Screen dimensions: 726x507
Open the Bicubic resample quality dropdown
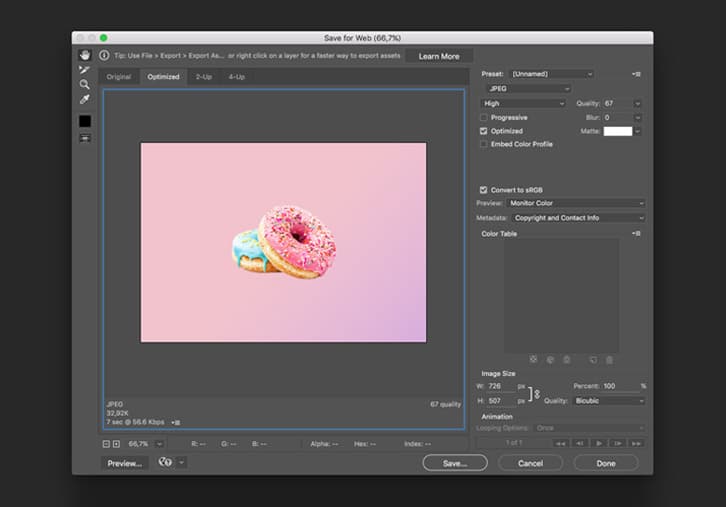pyautogui.click(x=609, y=401)
